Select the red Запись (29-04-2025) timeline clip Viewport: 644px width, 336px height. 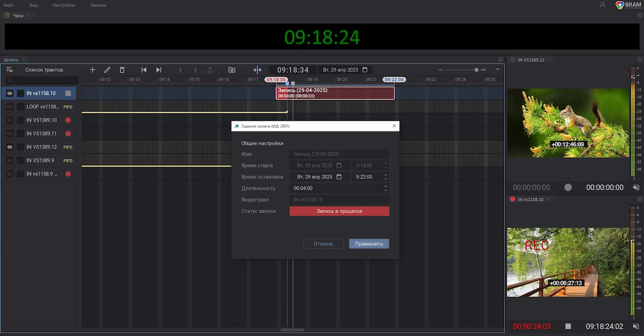point(335,93)
